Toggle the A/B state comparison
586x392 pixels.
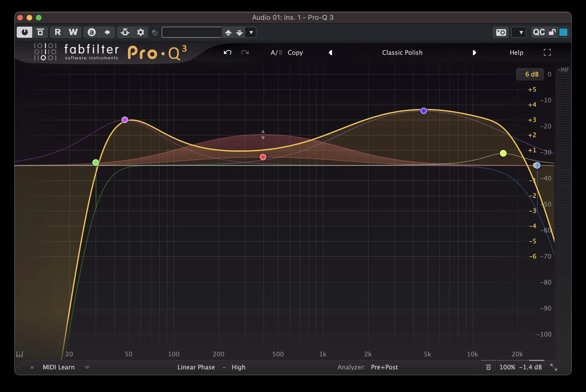coord(276,53)
